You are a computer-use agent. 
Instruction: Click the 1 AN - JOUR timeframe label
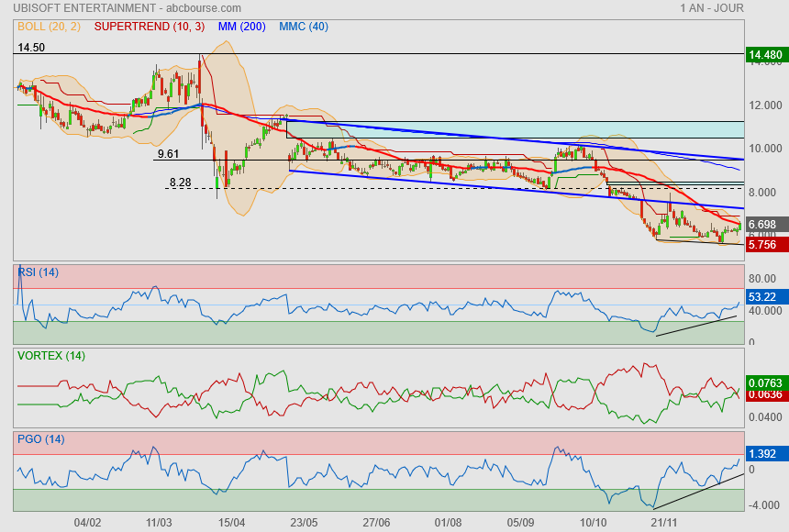pos(712,8)
